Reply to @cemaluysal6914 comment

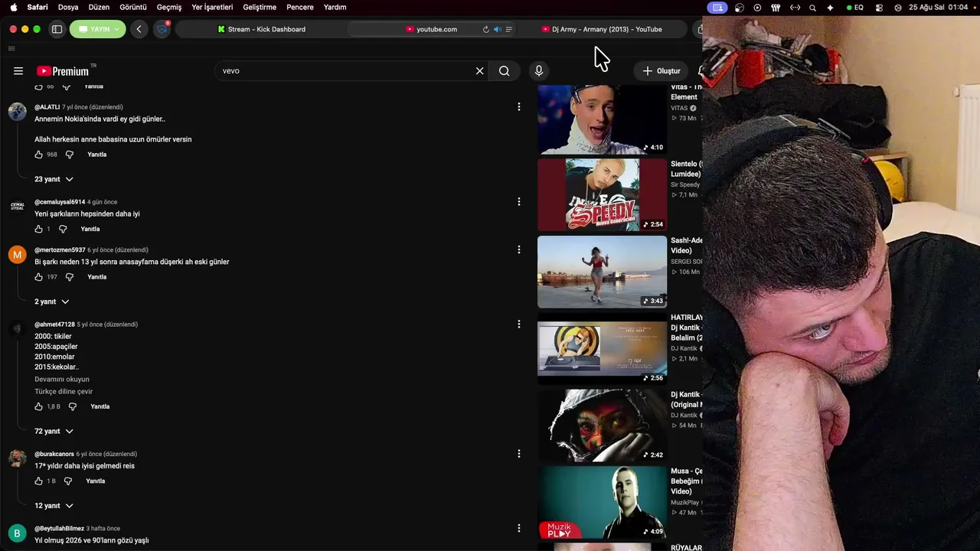pos(90,229)
